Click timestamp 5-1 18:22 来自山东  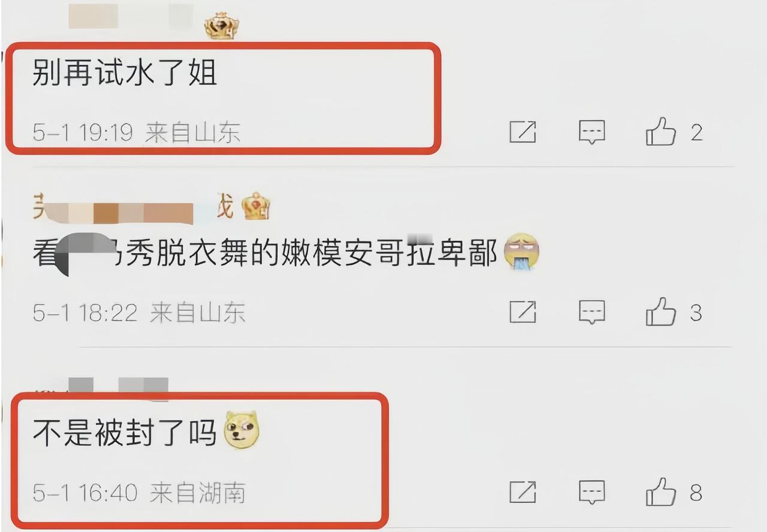138,313
